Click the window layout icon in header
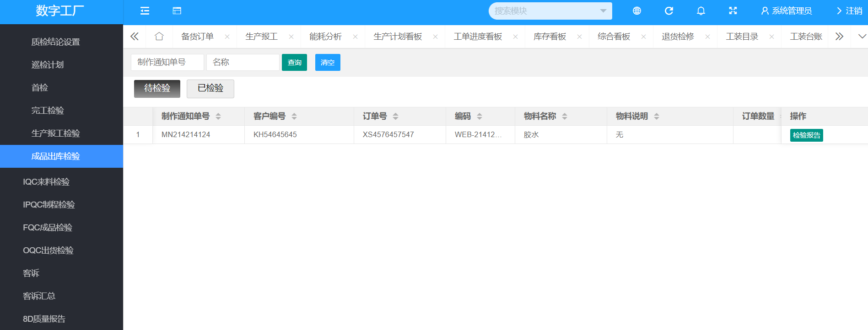The height and width of the screenshot is (330, 868). (x=177, y=11)
